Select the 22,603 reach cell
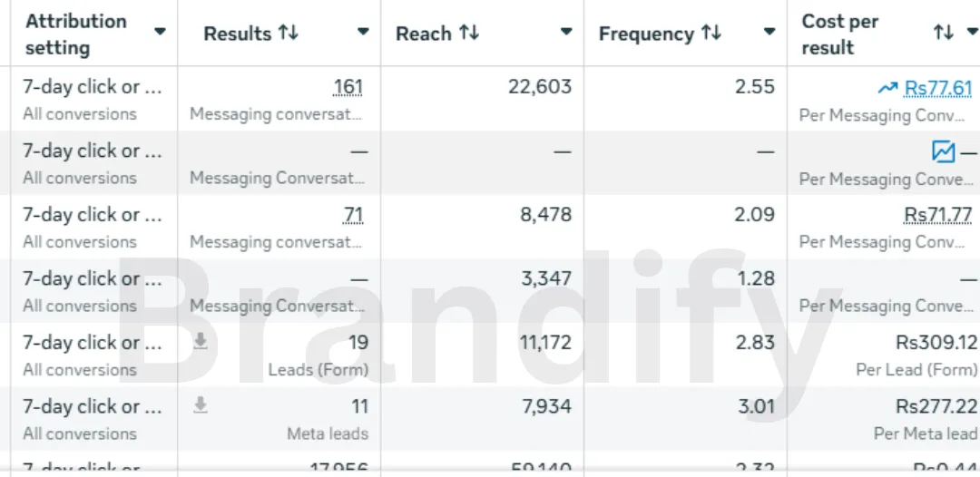The height and width of the screenshot is (477, 980). pos(483,99)
